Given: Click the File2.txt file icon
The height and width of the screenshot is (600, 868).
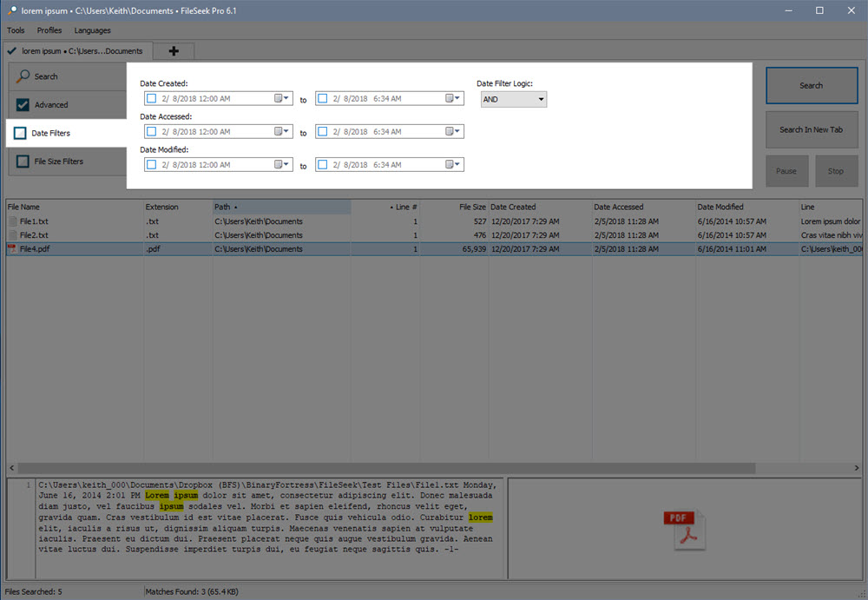Looking at the screenshot, I should [x=13, y=235].
